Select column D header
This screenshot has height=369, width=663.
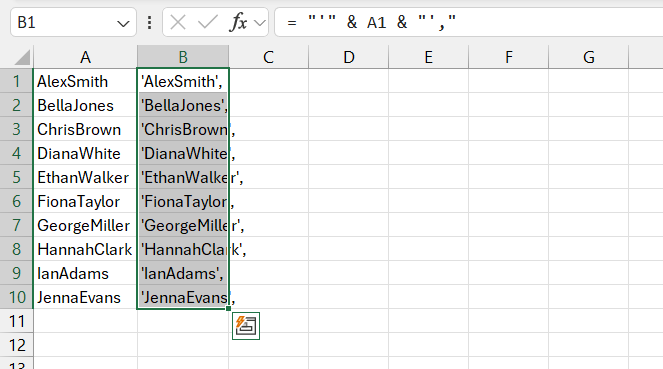click(x=348, y=57)
